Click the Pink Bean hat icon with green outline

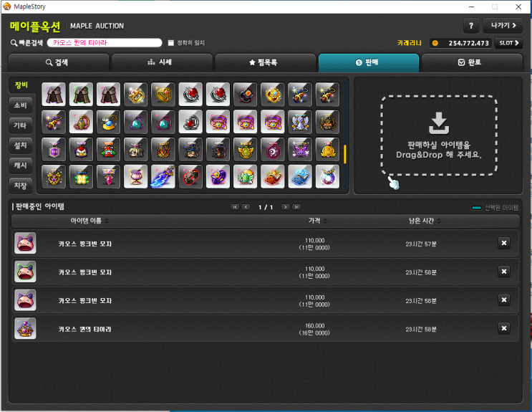click(25, 272)
